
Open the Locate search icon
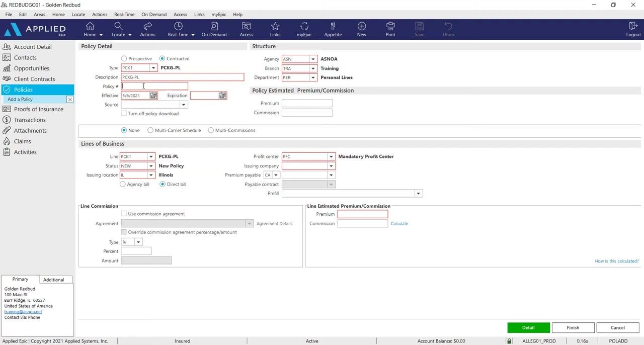click(x=118, y=26)
